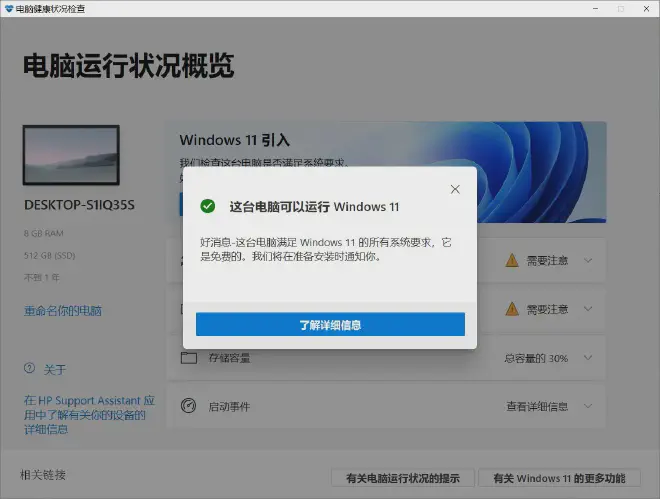Click the 8 GB RAM text
Screen dimensions: 660x499
point(44,233)
